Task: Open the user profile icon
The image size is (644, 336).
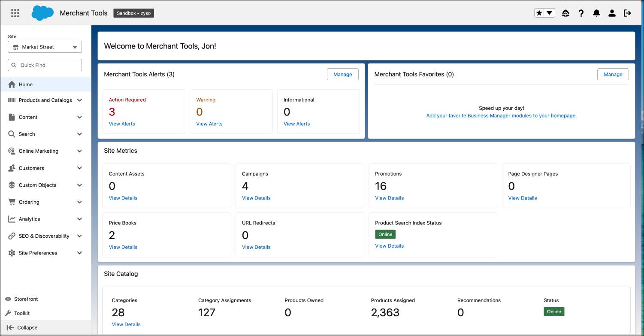Action: coord(612,13)
